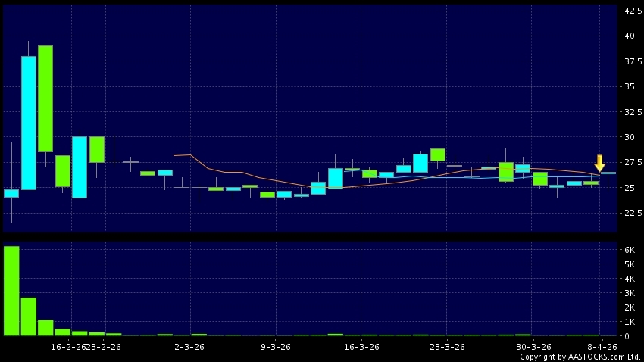Select the 30 price level label

point(630,137)
